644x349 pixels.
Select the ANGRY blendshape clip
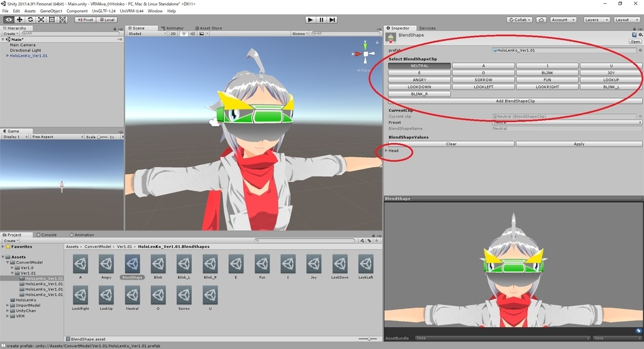click(x=419, y=80)
